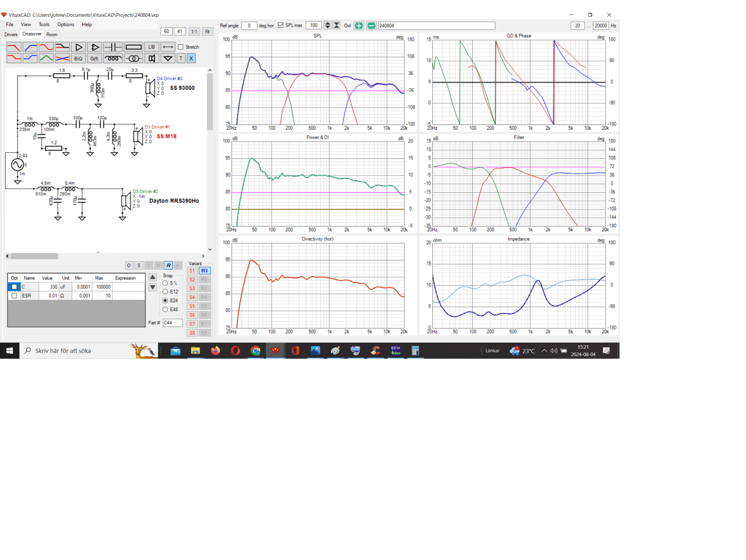
Task: Enable the Stretch checkbox
Action: 181,47
